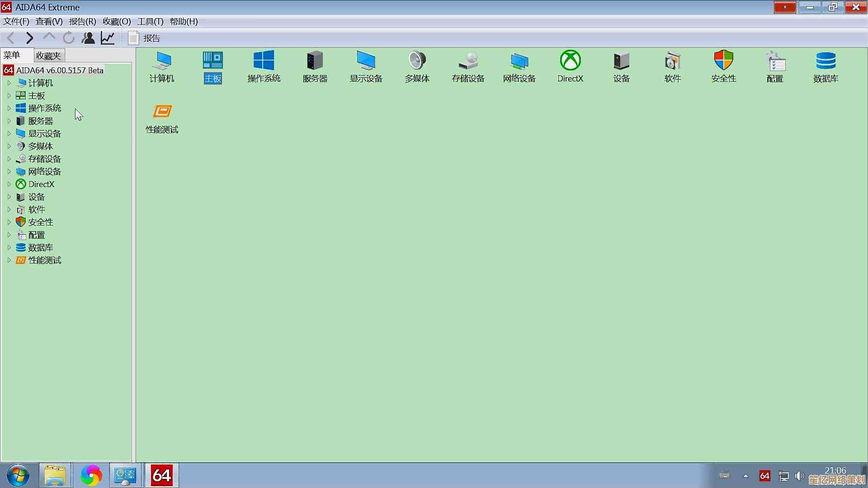Viewport: 868px width, 488px height.
Task: Expand the 显示设备 tree node
Action: click(9, 134)
